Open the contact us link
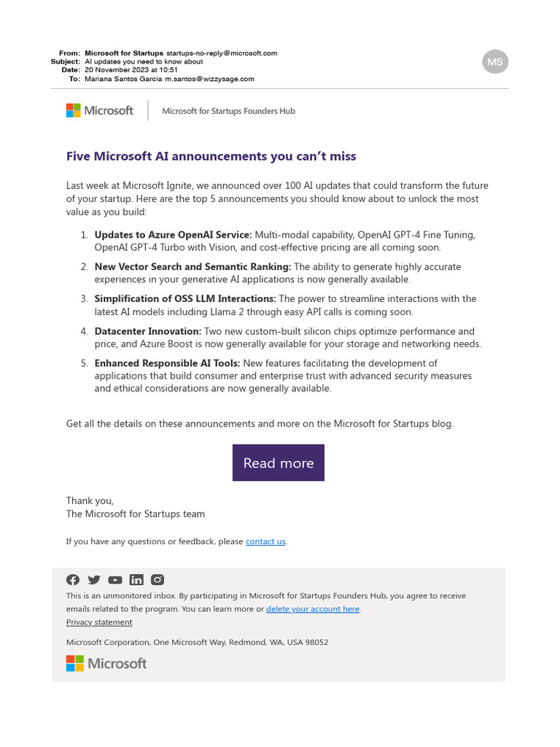This screenshot has height=747, width=560. [265, 542]
